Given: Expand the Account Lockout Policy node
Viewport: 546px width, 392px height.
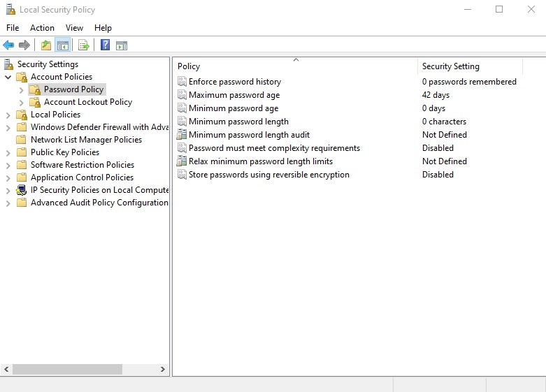Looking at the screenshot, I should point(22,102).
